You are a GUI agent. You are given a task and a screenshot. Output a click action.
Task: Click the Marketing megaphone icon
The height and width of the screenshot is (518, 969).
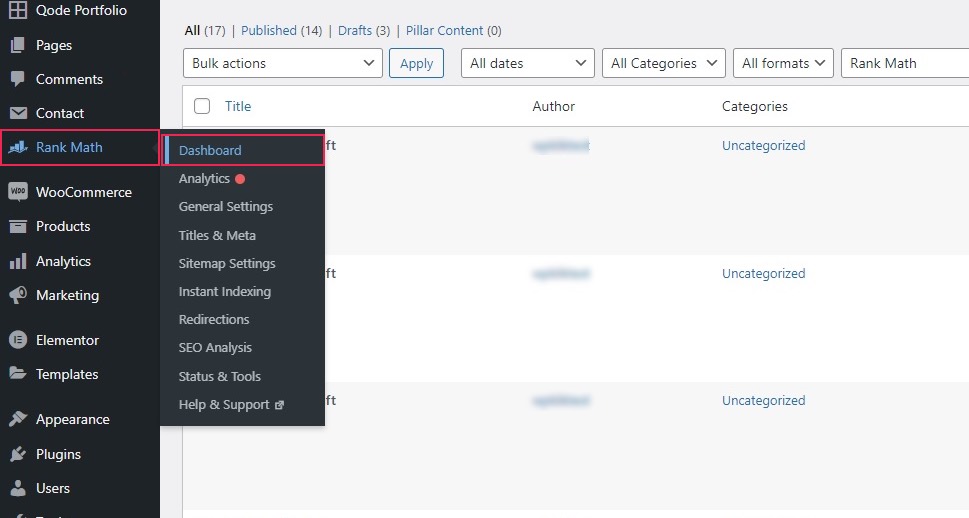tap(18, 295)
